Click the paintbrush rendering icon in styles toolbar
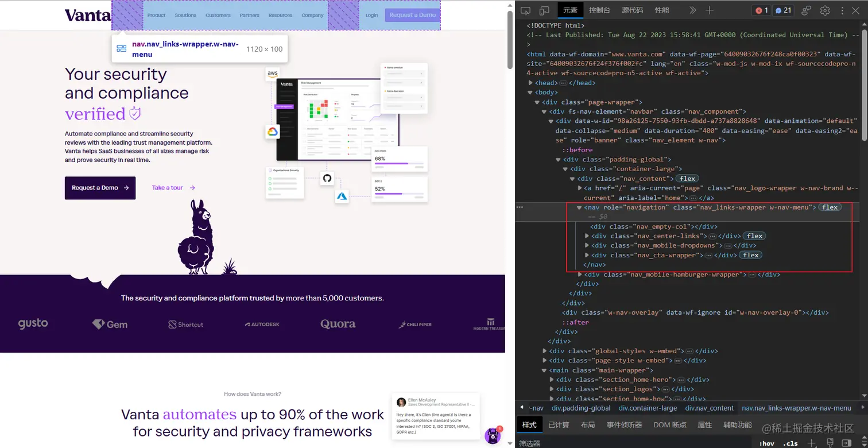This screenshot has width=868, height=448. [830, 443]
